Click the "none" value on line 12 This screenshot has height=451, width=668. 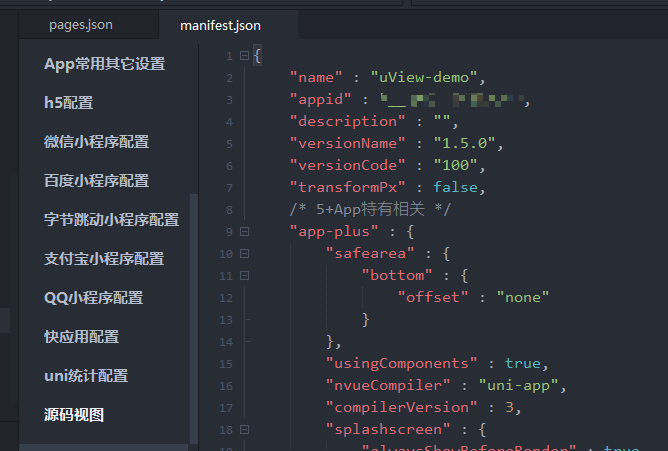click(x=523, y=298)
